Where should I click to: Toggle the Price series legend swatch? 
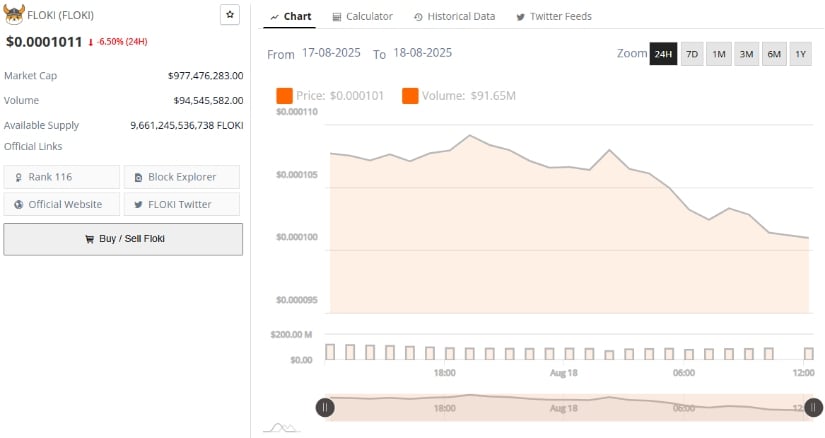point(284,96)
